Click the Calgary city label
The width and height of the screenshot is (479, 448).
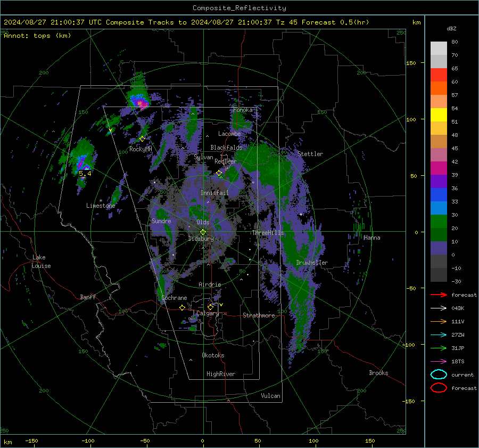[x=208, y=313]
